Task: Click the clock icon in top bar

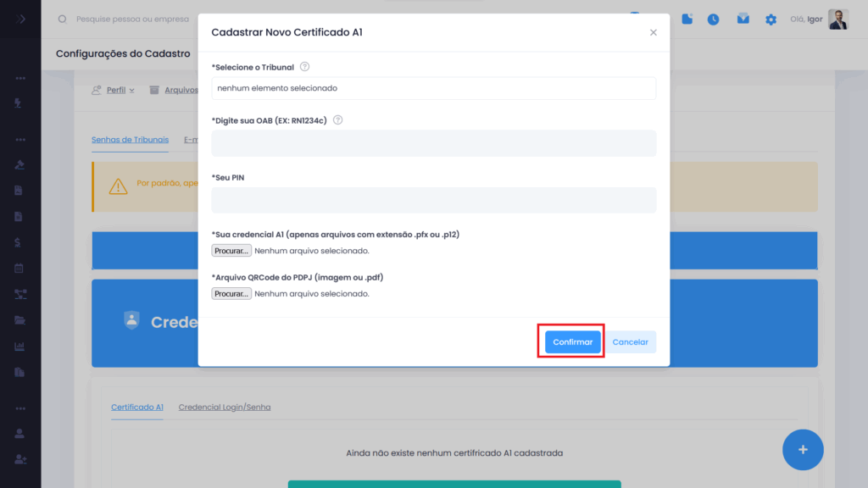Action: [714, 19]
